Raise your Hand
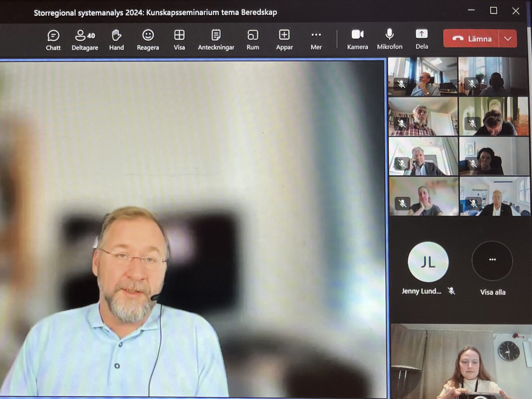This screenshot has height=399, width=532. pyautogui.click(x=116, y=40)
